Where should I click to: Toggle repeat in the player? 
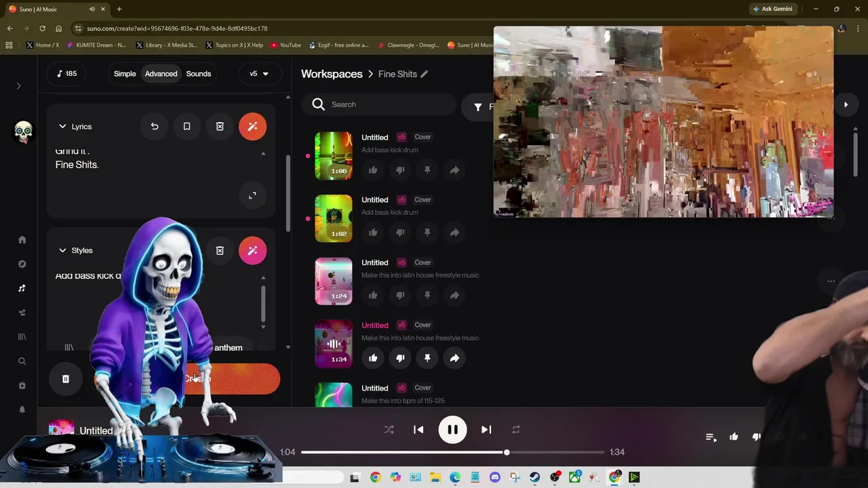[516, 430]
